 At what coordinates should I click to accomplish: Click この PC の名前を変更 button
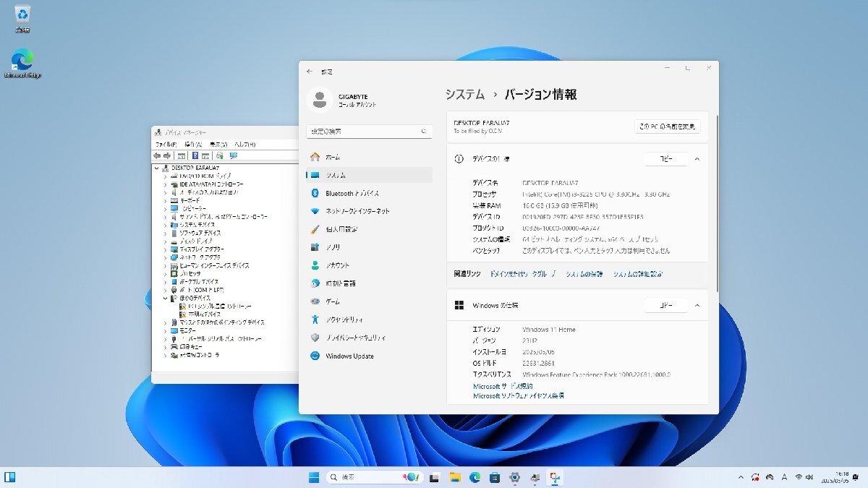pyautogui.click(x=668, y=127)
